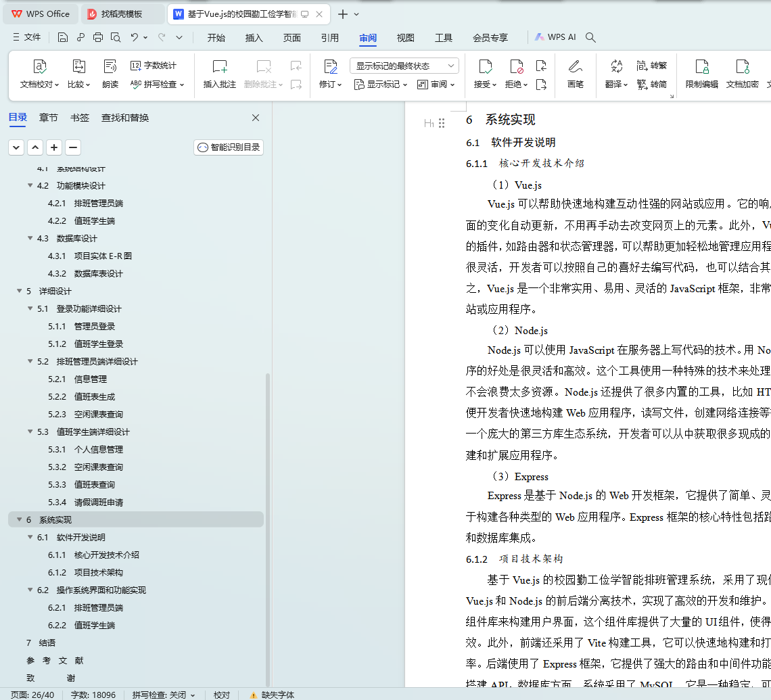Go to 7 结语 in the outline
The width and height of the screenshot is (771, 700).
(41, 643)
